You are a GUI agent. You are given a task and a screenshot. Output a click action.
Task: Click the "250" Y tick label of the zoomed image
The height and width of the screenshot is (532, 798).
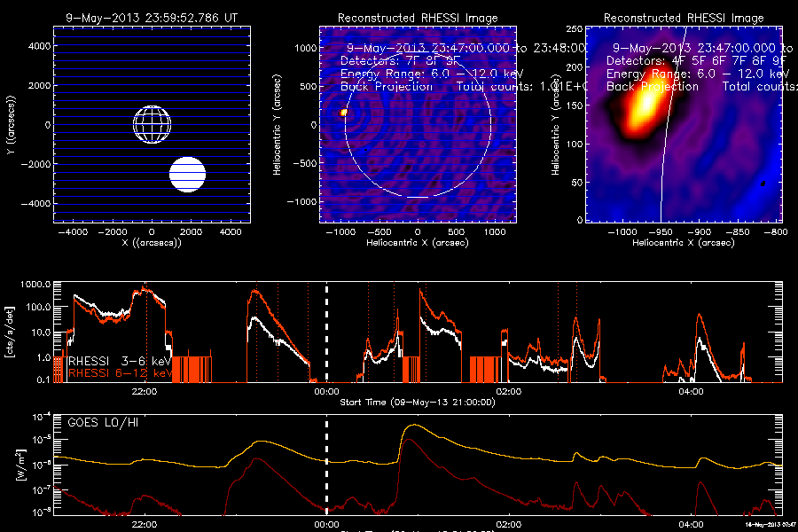point(575,29)
